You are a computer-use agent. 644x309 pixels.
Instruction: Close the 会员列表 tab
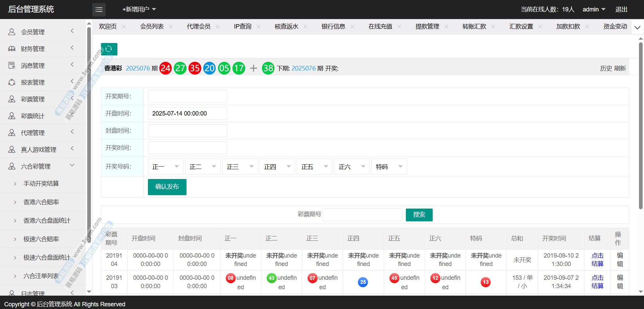(x=171, y=27)
